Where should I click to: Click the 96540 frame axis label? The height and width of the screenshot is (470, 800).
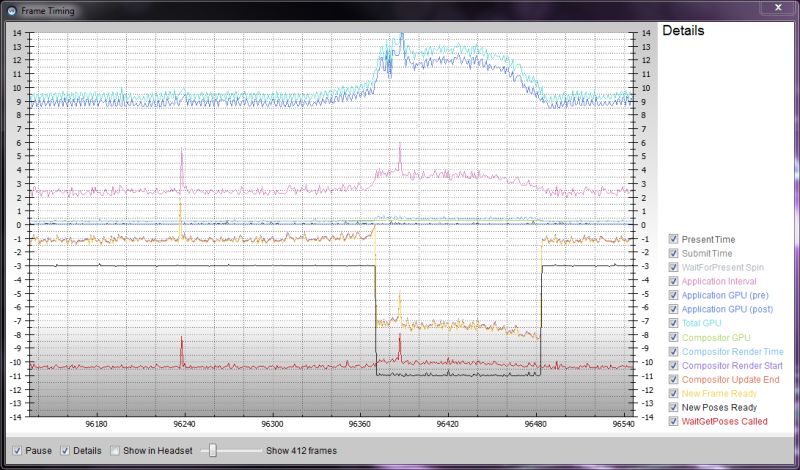coord(623,424)
